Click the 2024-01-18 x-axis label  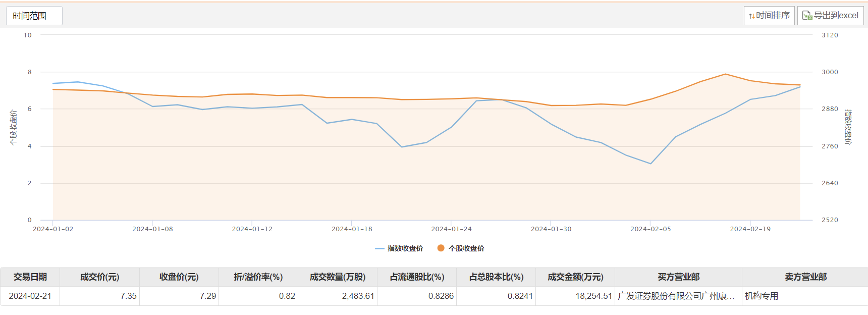(x=352, y=229)
